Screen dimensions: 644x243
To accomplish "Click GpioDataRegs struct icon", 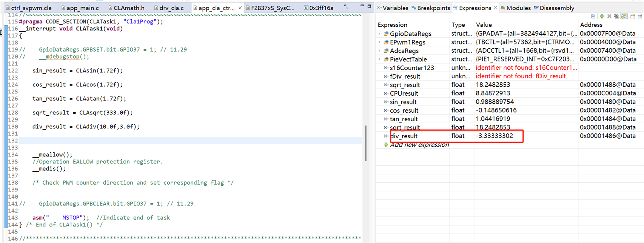I will click(x=386, y=34).
